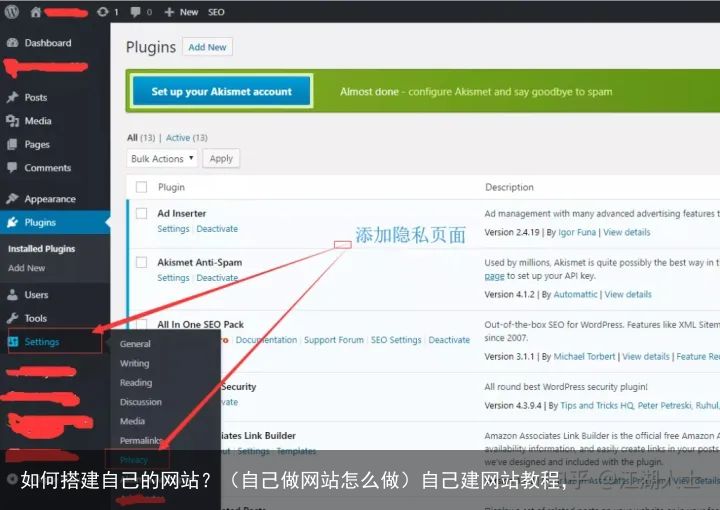Click the Dashboard gauge icon

[x=13, y=43]
